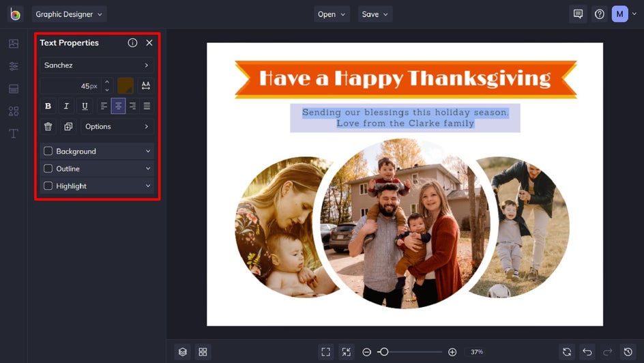Viewport: 644px width, 363px height.
Task: Open the grid view icon
Action: tap(203, 352)
